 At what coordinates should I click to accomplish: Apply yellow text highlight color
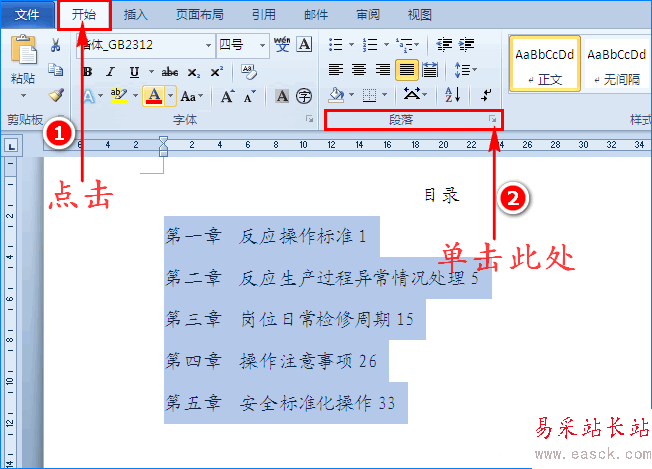click(x=119, y=96)
